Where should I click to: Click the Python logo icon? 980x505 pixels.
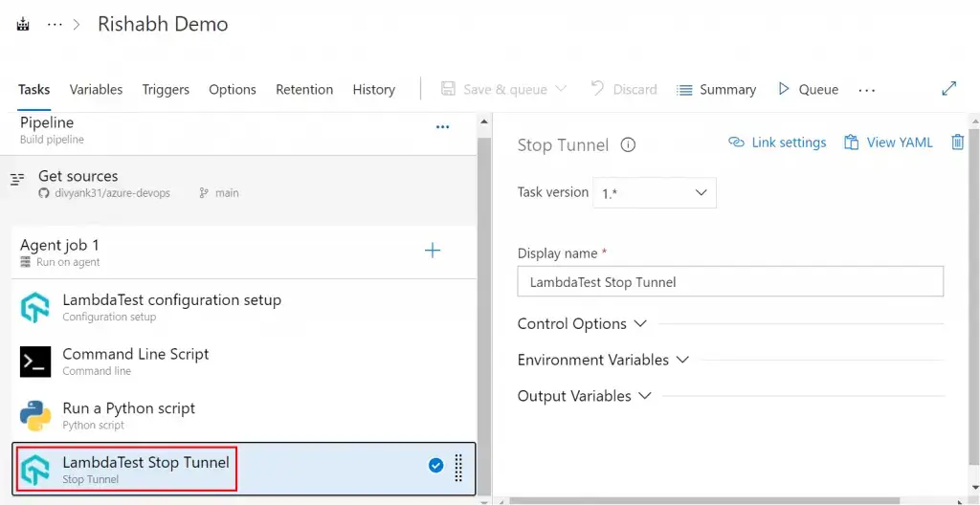point(35,416)
